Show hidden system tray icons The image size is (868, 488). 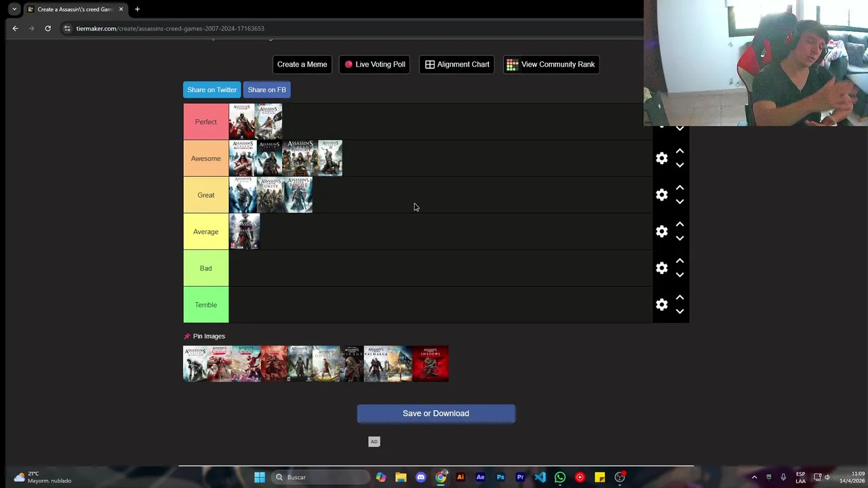pos(754,477)
